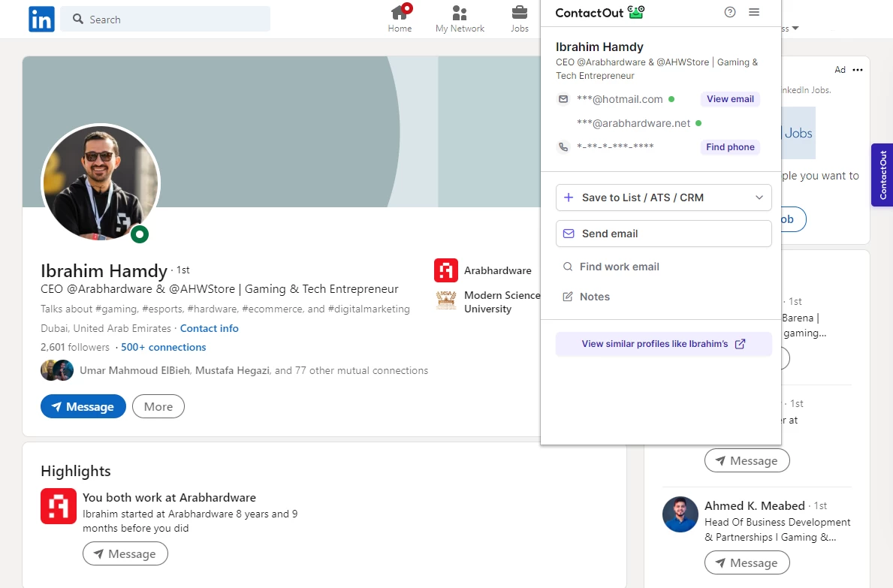This screenshot has width=893, height=588.
Task: Open the Contact info link
Action: (209, 328)
